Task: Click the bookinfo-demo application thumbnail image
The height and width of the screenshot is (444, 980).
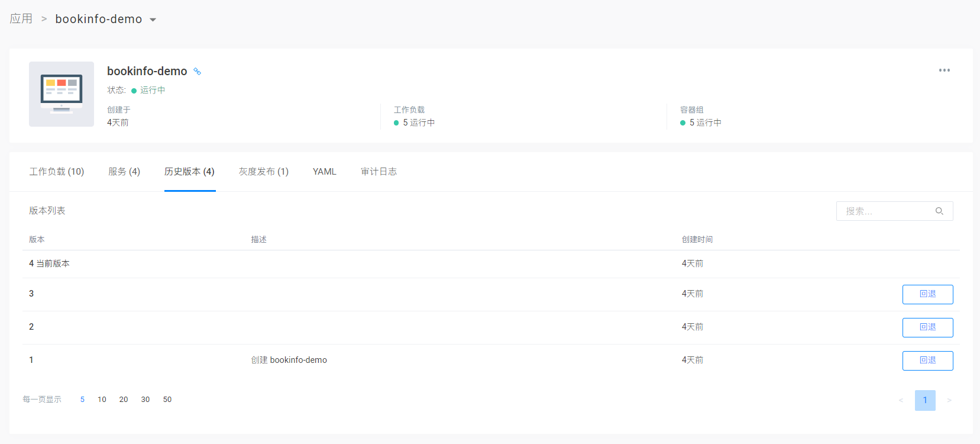Action: point(62,94)
